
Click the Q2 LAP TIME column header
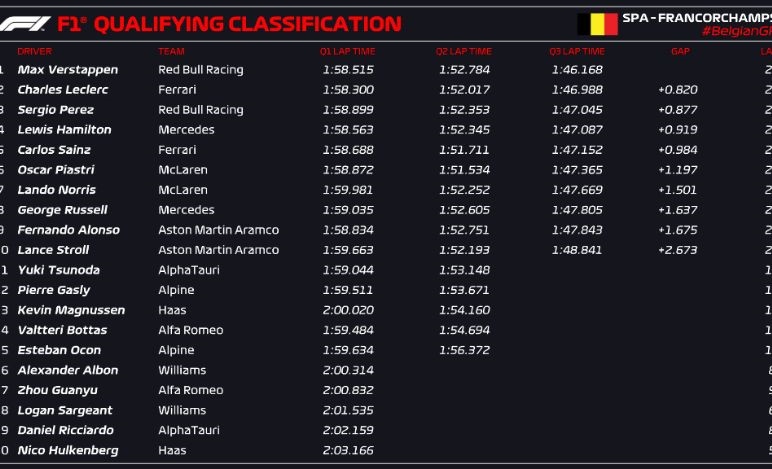coord(463,51)
